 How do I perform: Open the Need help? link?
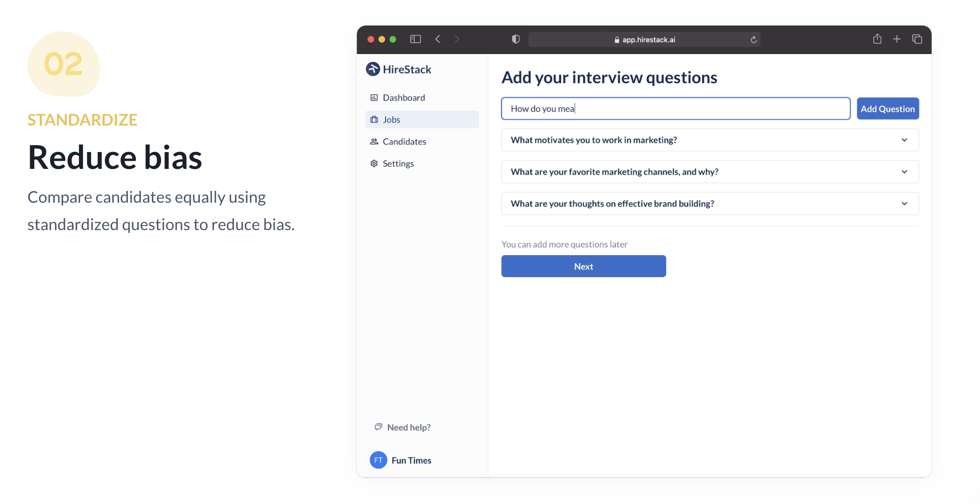[408, 427]
